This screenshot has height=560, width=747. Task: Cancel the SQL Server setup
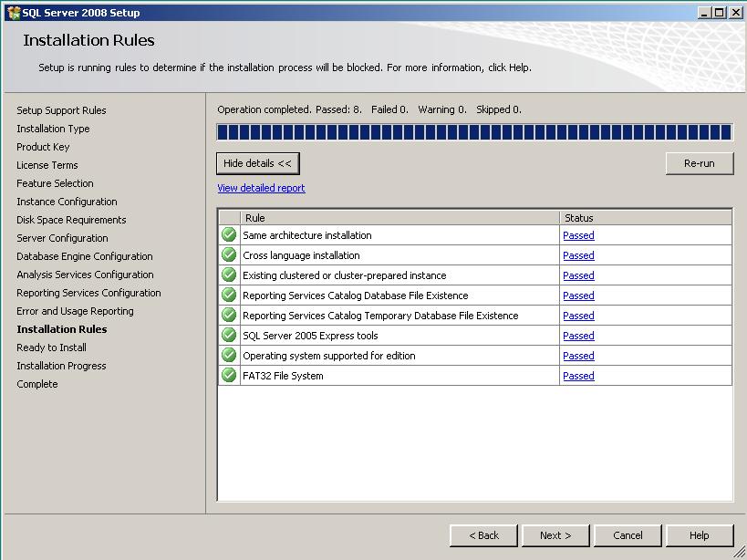[628, 535]
